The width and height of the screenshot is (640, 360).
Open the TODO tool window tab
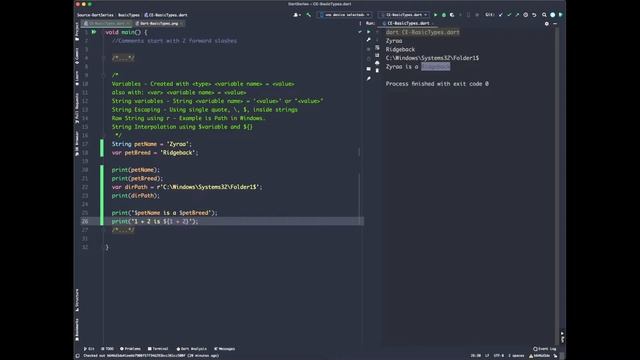(x=107, y=349)
